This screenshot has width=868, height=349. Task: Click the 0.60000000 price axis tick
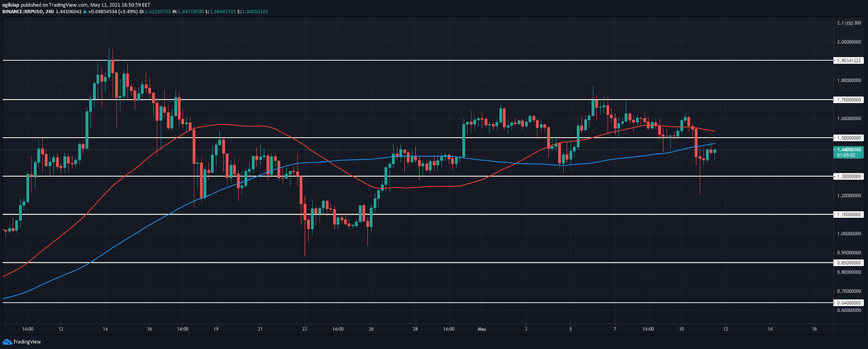pyautogui.click(x=849, y=311)
